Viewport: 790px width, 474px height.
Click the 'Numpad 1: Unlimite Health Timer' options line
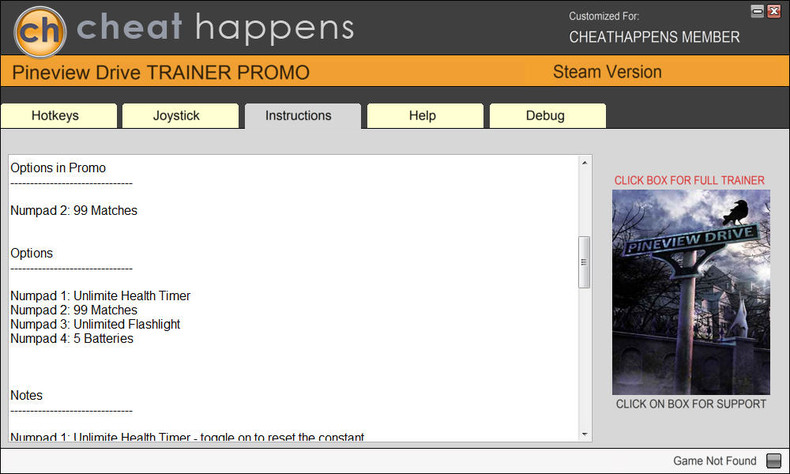point(100,296)
